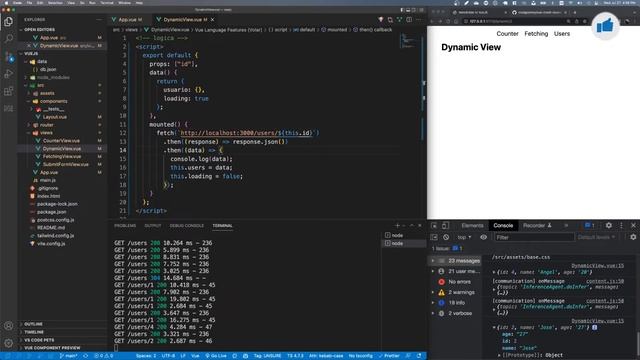Open Fetching link in web page
This screenshot has height=360, width=640.
(x=536, y=34)
